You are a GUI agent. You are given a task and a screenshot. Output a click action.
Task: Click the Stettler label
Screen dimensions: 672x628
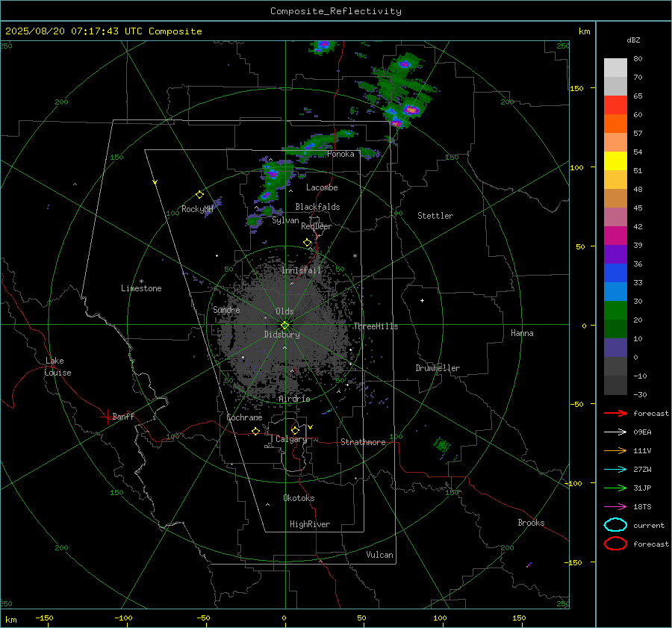[x=435, y=216]
